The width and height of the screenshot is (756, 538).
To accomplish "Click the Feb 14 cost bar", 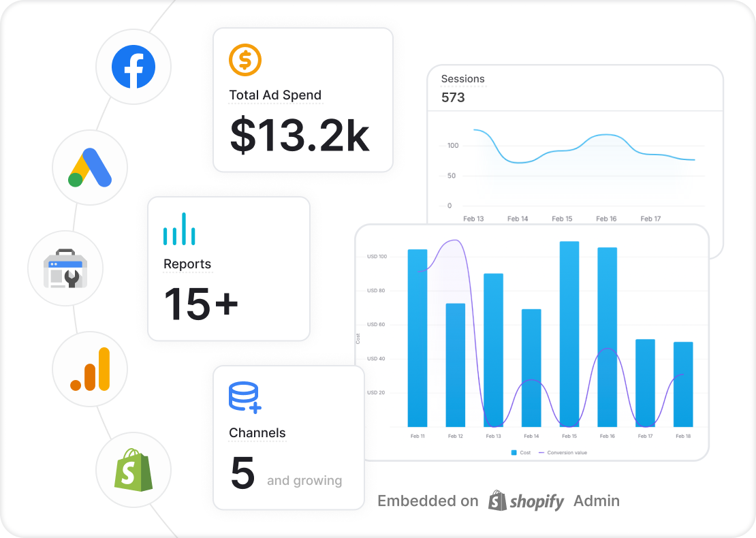I will 531,368.
